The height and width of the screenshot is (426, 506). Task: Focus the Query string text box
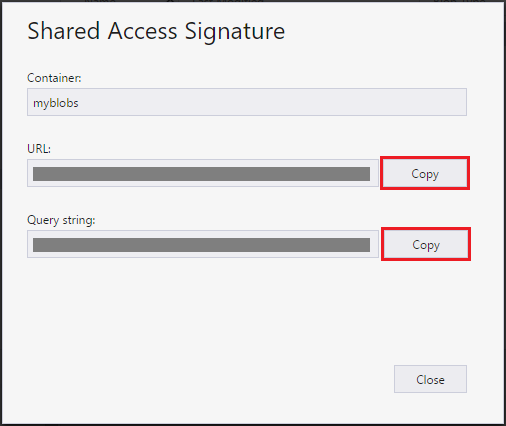click(203, 244)
